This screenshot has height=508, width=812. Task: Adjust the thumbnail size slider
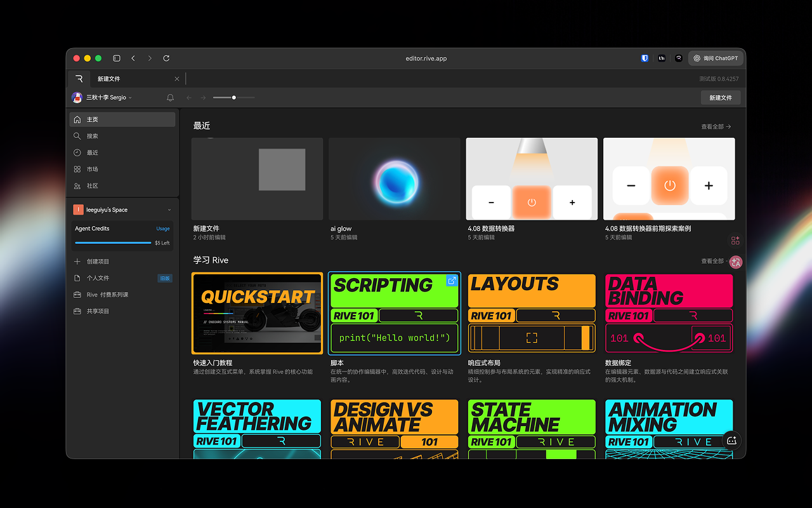tap(234, 98)
